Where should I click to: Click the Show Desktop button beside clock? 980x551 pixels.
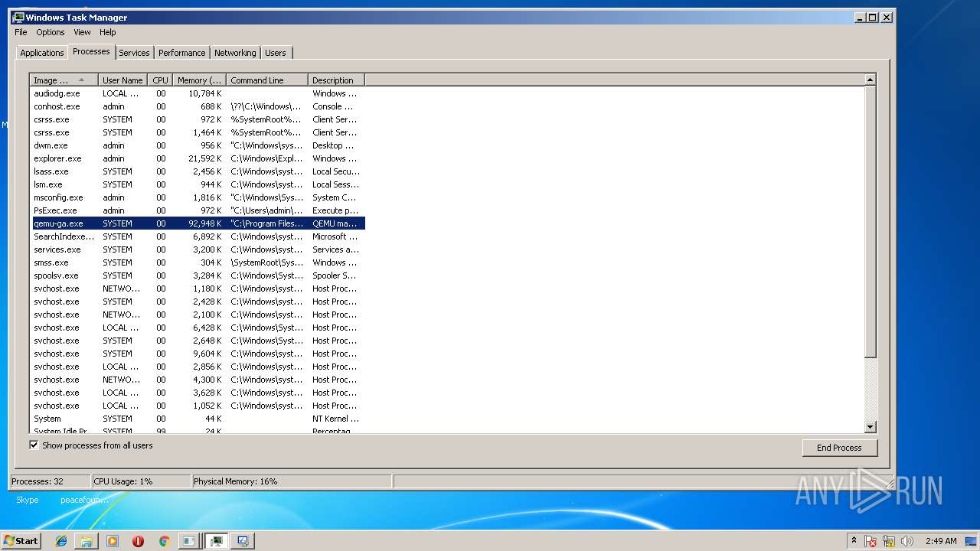pyautogui.click(x=972, y=541)
